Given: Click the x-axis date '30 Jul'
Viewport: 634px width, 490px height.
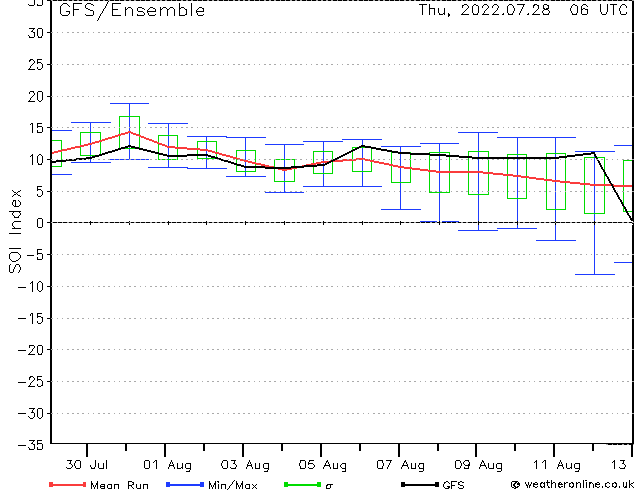Looking at the screenshot, I should tap(87, 465).
